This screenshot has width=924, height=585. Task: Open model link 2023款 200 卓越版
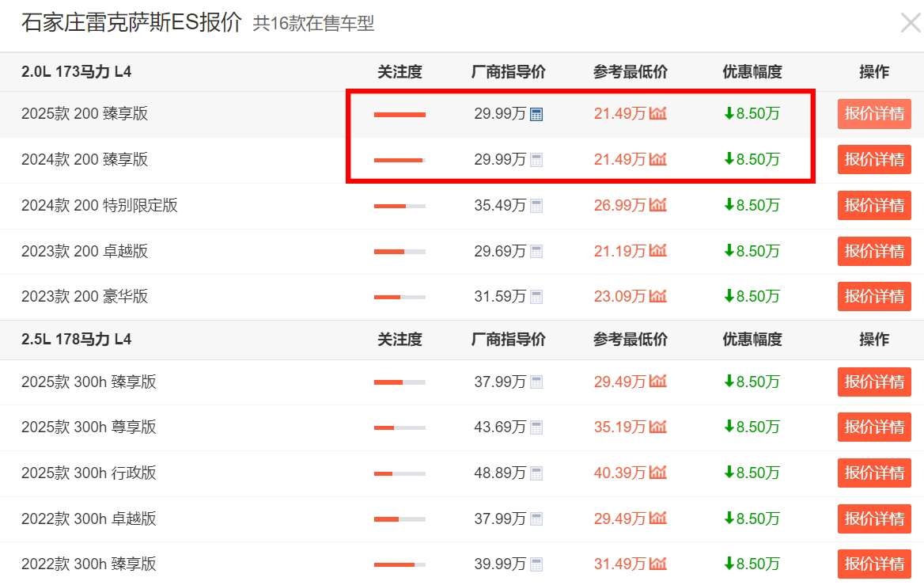[x=85, y=252]
